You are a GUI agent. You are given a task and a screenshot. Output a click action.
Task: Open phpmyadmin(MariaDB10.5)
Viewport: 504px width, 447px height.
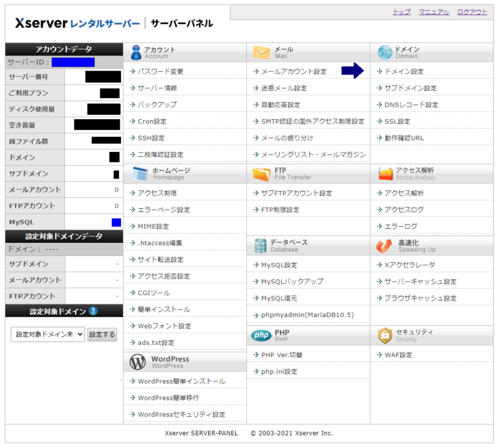pos(307,315)
